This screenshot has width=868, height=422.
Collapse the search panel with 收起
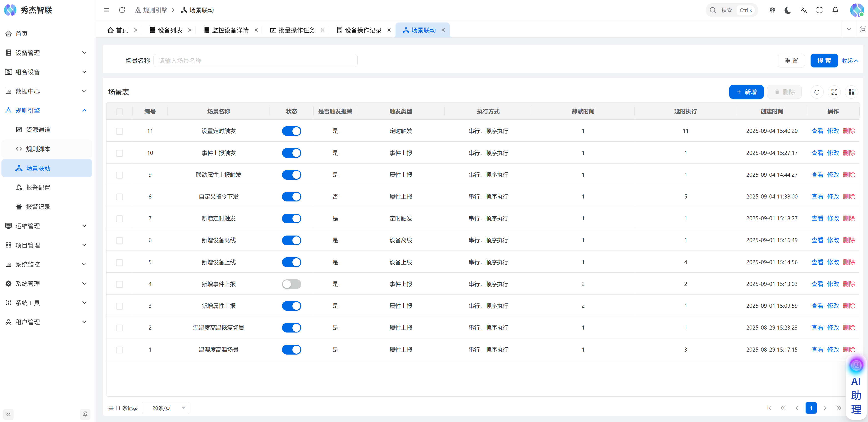coord(849,61)
